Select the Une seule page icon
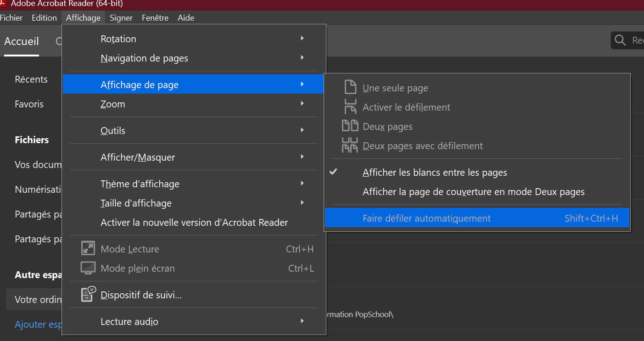Screen dimensions: 644x341 [x=350, y=88]
